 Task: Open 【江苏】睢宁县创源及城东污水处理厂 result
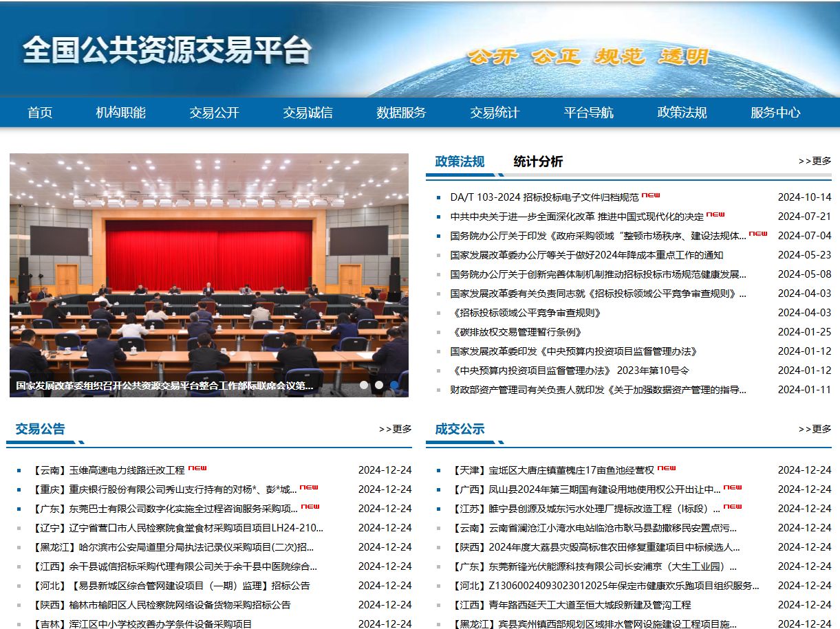[x=585, y=509]
